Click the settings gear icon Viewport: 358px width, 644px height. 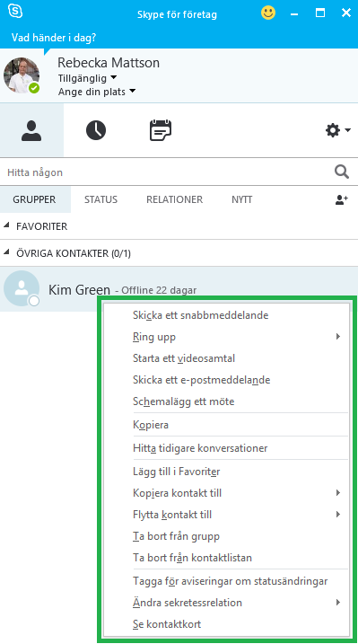[x=333, y=130]
